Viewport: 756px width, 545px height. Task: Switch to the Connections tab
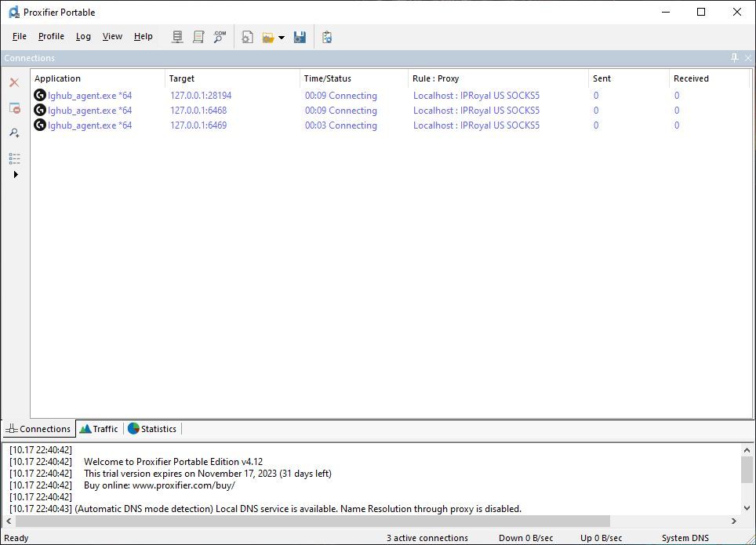[38, 429]
